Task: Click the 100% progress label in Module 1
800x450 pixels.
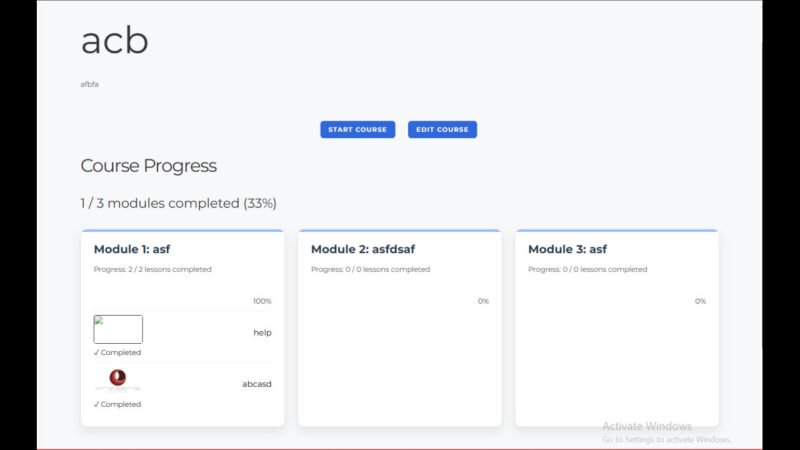Action: point(262,301)
